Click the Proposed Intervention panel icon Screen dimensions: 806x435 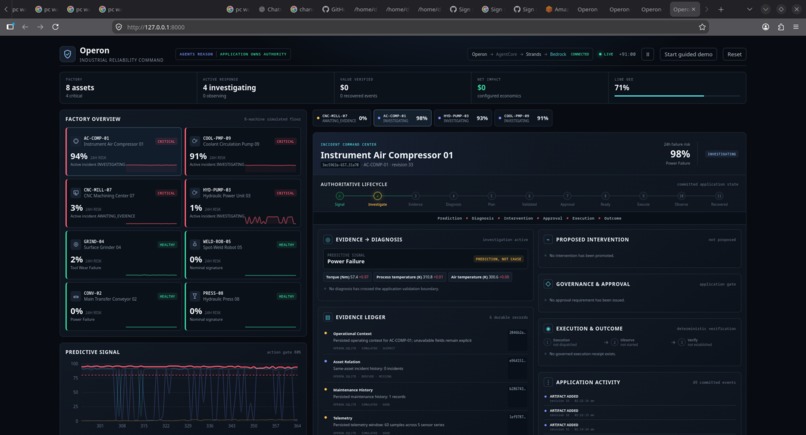[x=548, y=240]
